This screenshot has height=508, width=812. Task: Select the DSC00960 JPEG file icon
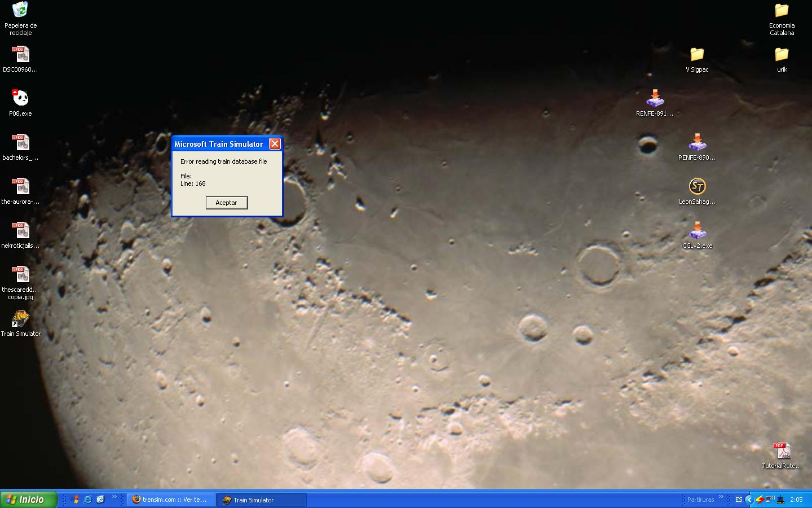pos(20,55)
